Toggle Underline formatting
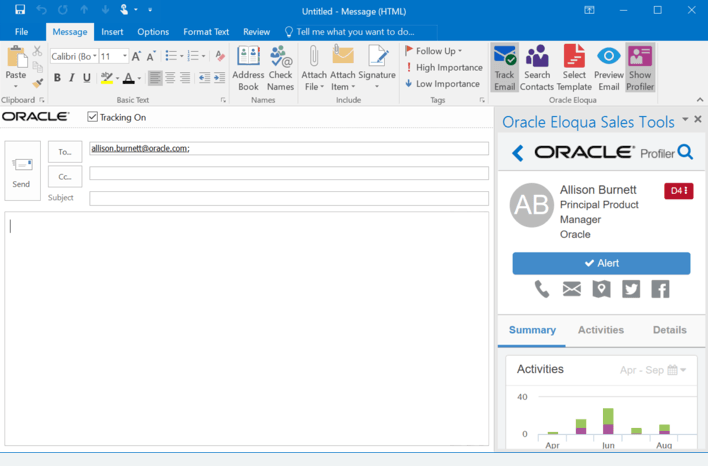This screenshot has height=466, width=708. click(x=87, y=78)
